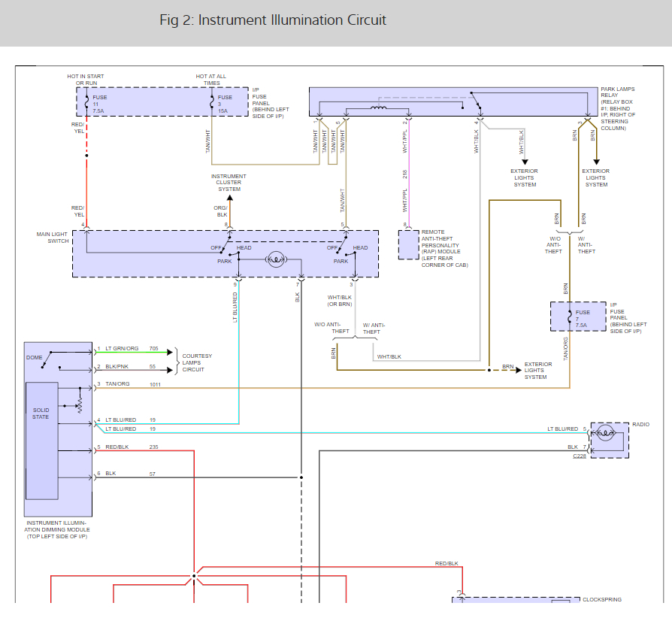The image size is (672, 621).
Task: Select the Radio illumination lamp symbol
Action: click(606, 435)
